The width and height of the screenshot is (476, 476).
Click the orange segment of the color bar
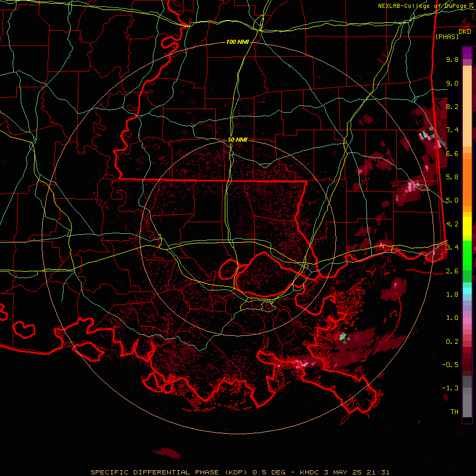click(467, 180)
